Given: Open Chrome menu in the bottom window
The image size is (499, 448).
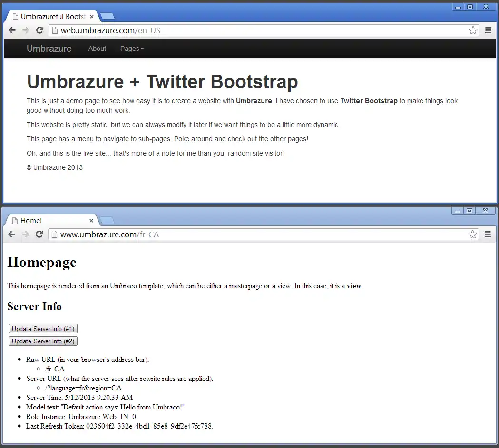Looking at the screenshot, I should click(x=488, y=234).
